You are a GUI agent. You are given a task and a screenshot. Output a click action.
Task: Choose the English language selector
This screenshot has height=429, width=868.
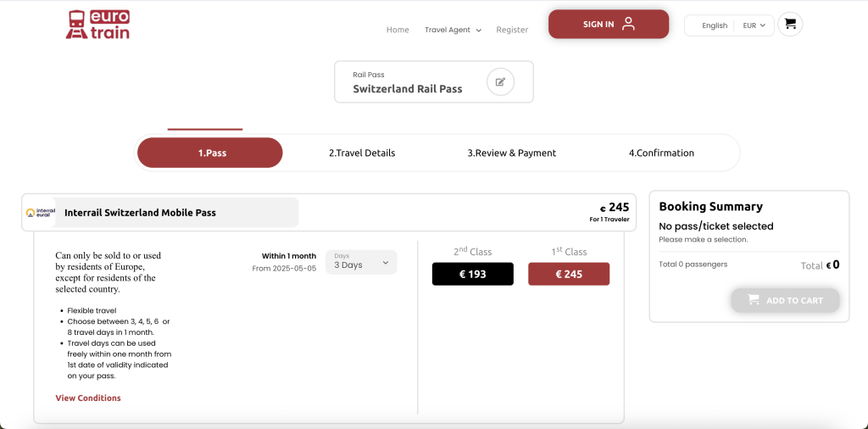(714, 25)
